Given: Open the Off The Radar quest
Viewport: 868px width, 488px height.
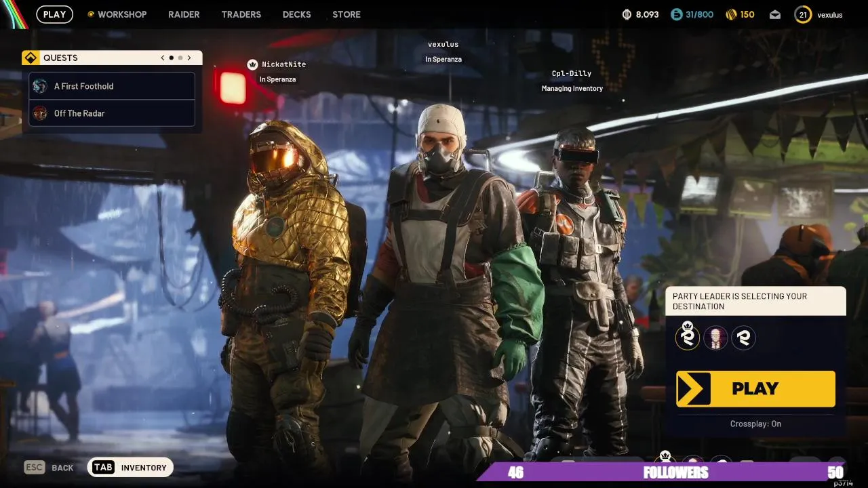Looking at the screenshot, I should click(112, 113).
